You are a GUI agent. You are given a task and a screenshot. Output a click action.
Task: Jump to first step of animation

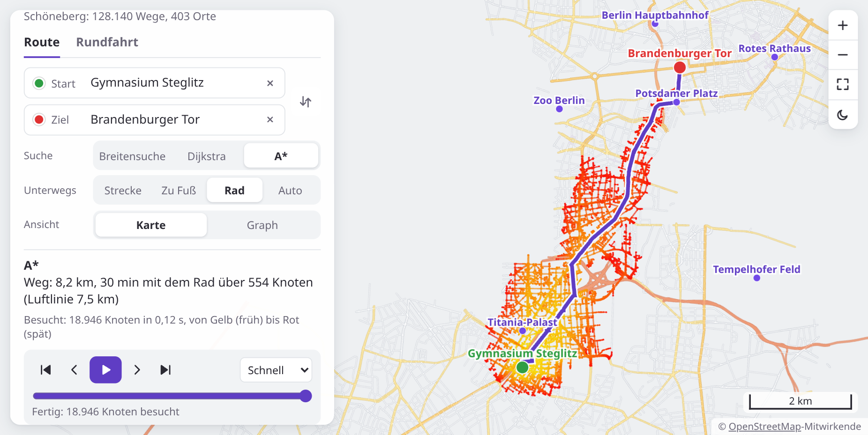tap(45, 370)
